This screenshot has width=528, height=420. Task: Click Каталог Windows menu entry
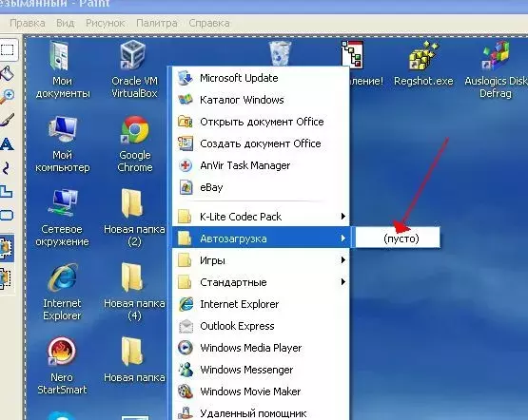click(x=261, y=100)
